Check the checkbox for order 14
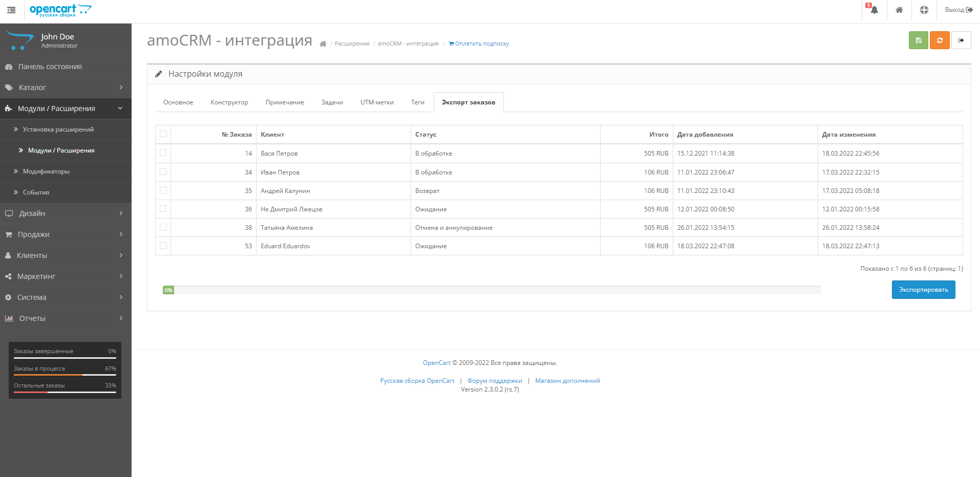The height and width of the screenshot is (477, 980). click(x=163, y=153)
